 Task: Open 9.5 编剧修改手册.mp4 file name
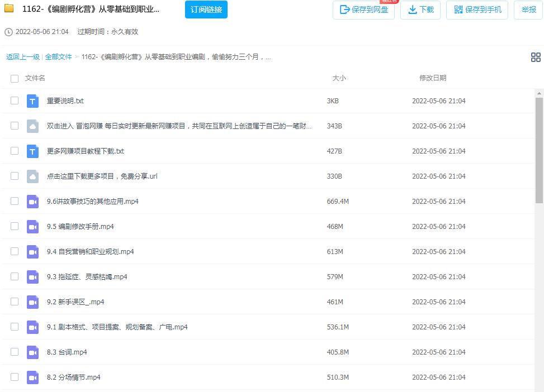[x=81, y=227]
